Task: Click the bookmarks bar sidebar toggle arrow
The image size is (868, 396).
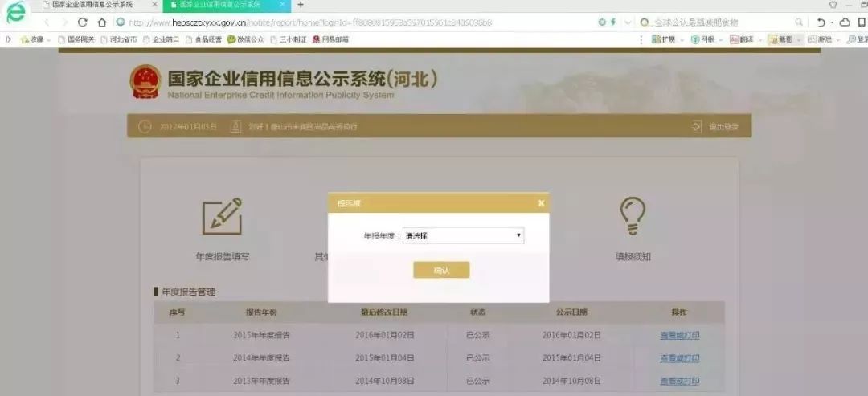Action: [x=8, y=39]
